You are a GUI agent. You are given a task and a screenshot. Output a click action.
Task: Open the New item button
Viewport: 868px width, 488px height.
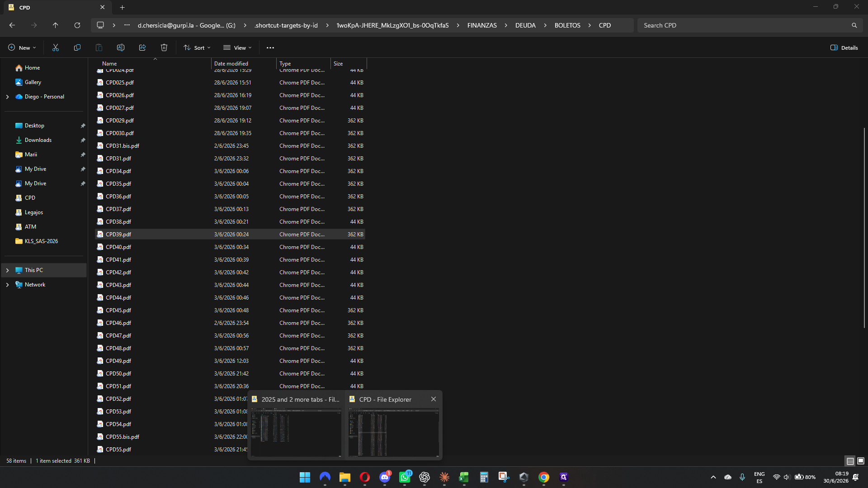tap(22, 47)
